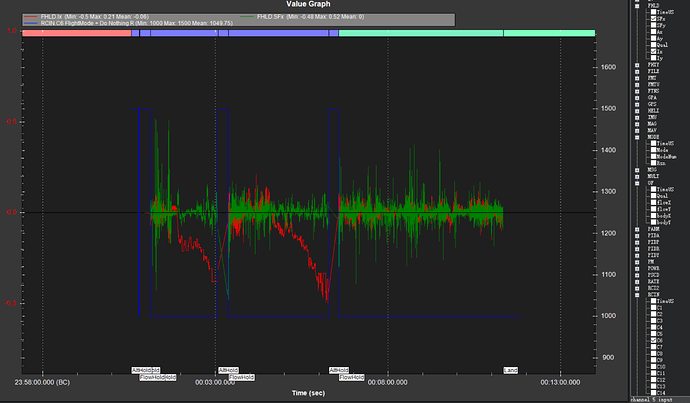Collapse the MODE tree node
The height and width of the screenshot is (403, 690).
[637, 137]
